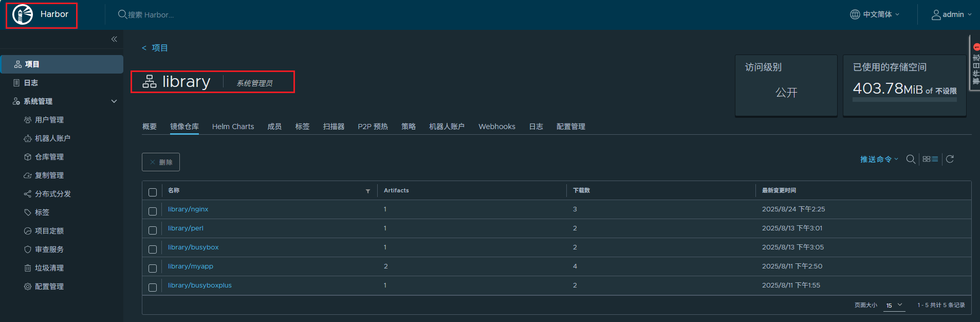Toggle the select-all checkbox in the table header
Screen dimensions: 980x322
(x=153, y=192)
